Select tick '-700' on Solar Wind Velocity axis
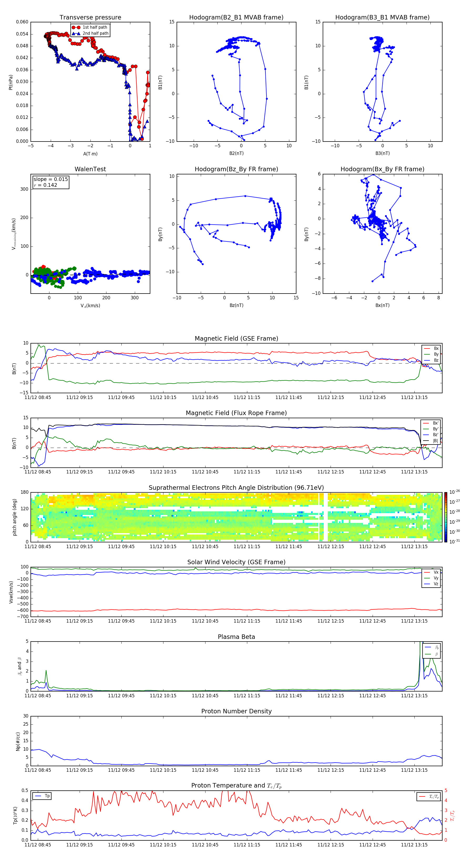This screenshot has width=473, height=868. pos(23,617)
